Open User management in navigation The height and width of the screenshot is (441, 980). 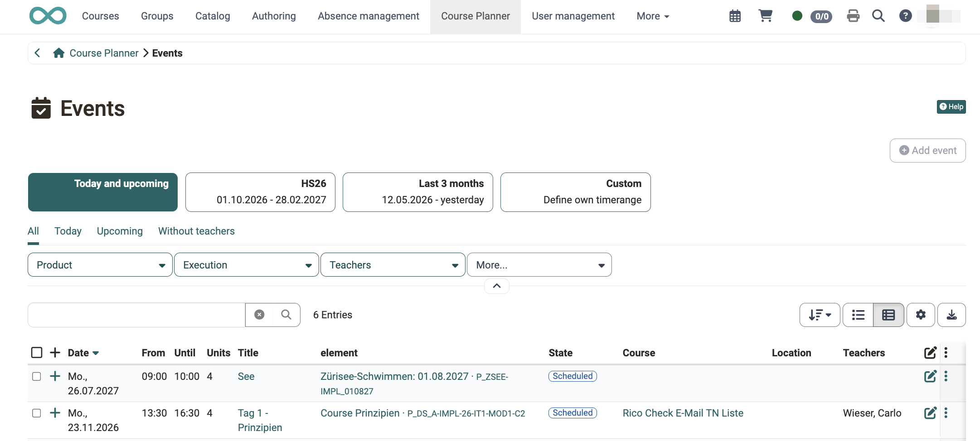point(573,16)
